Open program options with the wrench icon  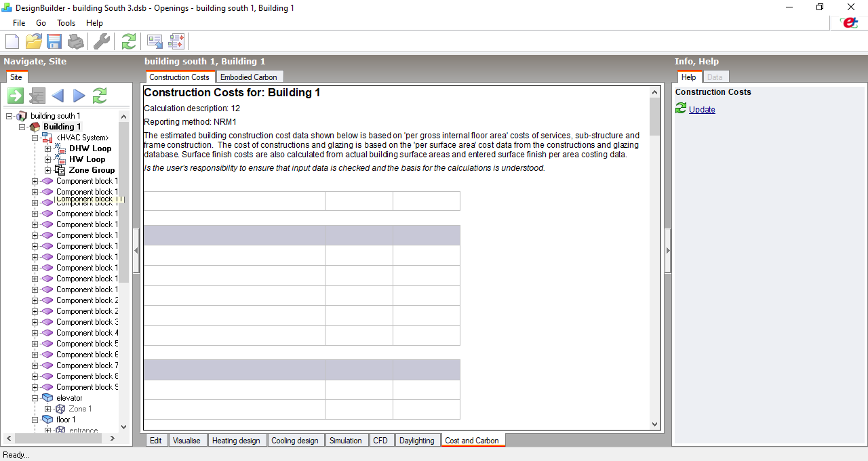pos(102,41)
